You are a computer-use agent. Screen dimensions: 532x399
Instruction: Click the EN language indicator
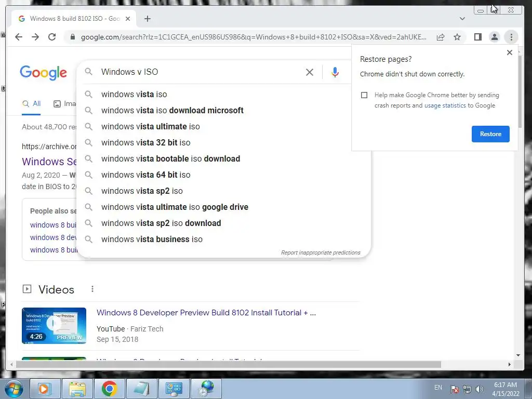(438, 388)
